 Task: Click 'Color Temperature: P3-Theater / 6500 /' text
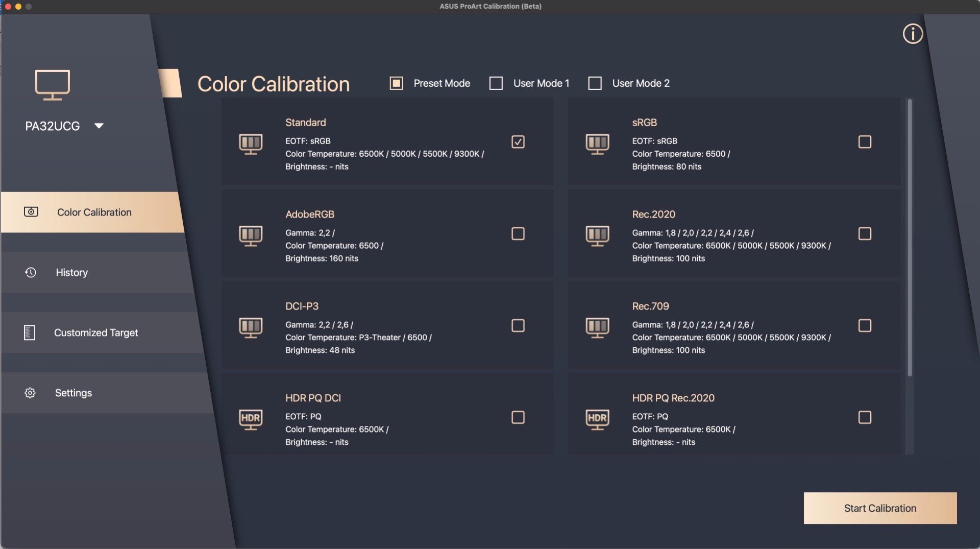[x=358, y=338]
